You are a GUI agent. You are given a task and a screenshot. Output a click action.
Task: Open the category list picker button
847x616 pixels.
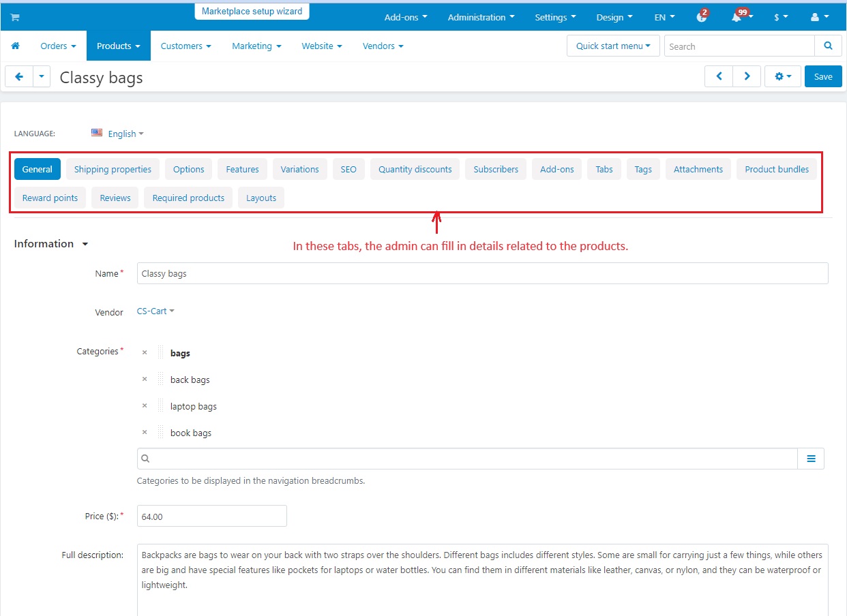tap(811, 459)
